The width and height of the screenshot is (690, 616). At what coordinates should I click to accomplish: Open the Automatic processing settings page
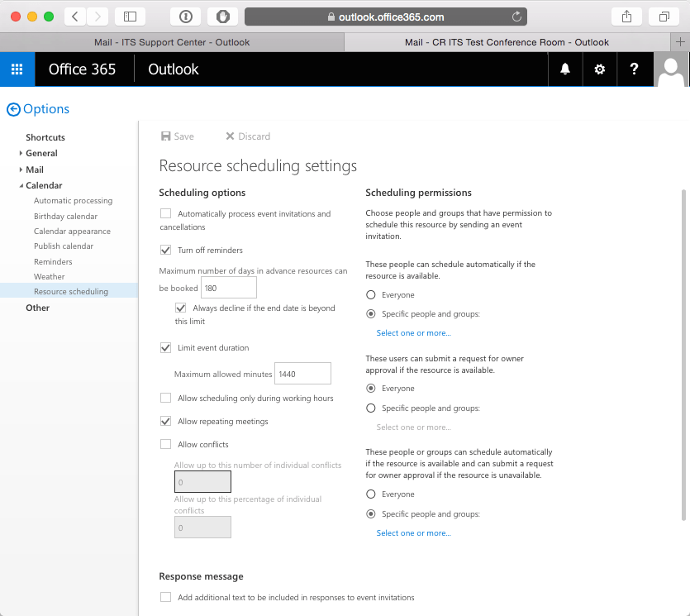point(73,200)
